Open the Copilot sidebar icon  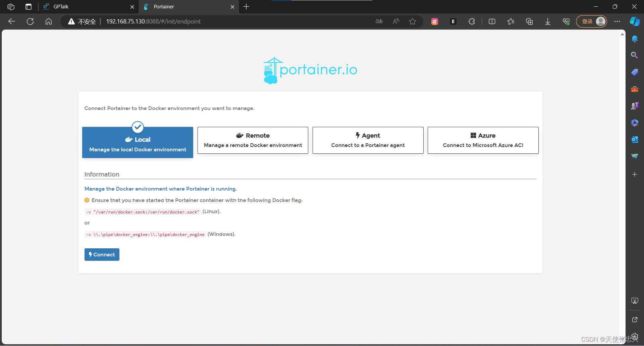pos(635,21)
